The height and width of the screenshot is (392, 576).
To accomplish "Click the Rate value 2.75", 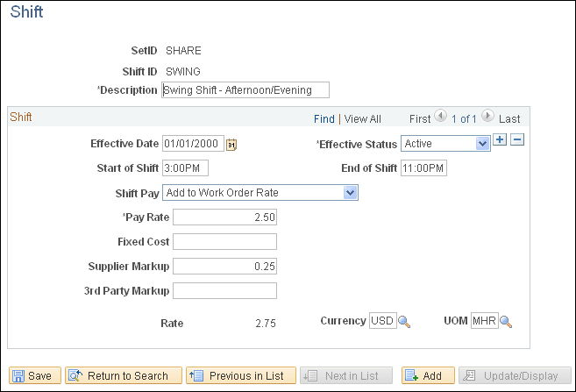I will (x=266, y=324).
